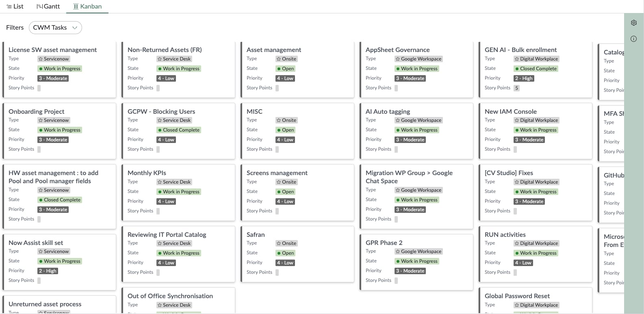Click HW asset management card title

tap(53, 177)
